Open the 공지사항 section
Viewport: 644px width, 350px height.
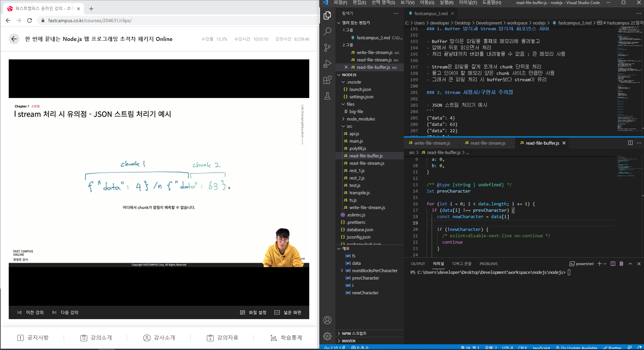33,338
